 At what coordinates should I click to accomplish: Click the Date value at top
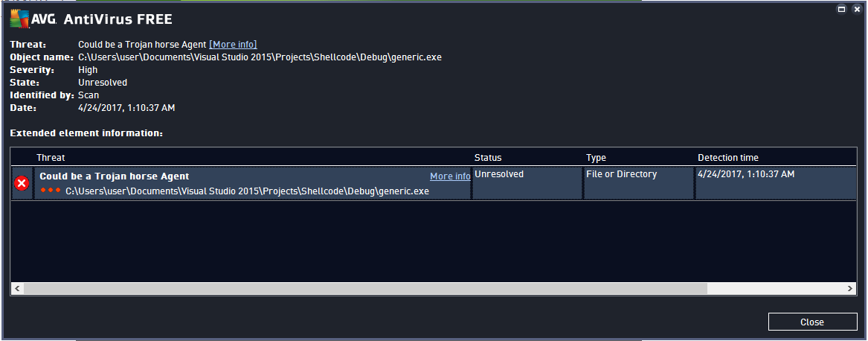tap(126, 108)
